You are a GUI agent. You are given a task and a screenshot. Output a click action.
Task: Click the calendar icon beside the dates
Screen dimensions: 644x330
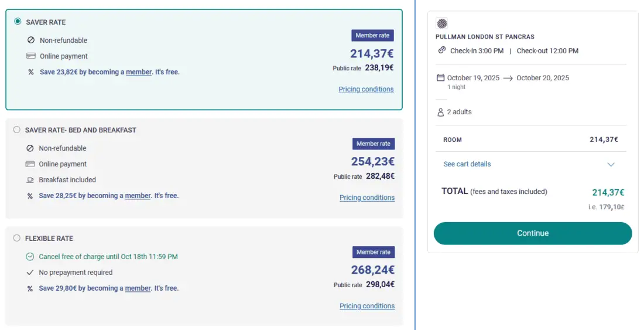point(441,78)
